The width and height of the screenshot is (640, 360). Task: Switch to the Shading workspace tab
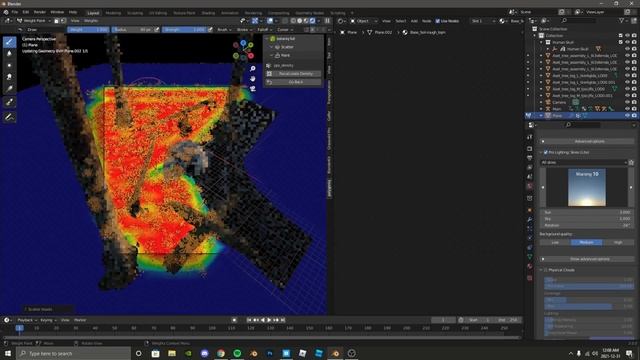pyautogui.click(x=208, y=13)
